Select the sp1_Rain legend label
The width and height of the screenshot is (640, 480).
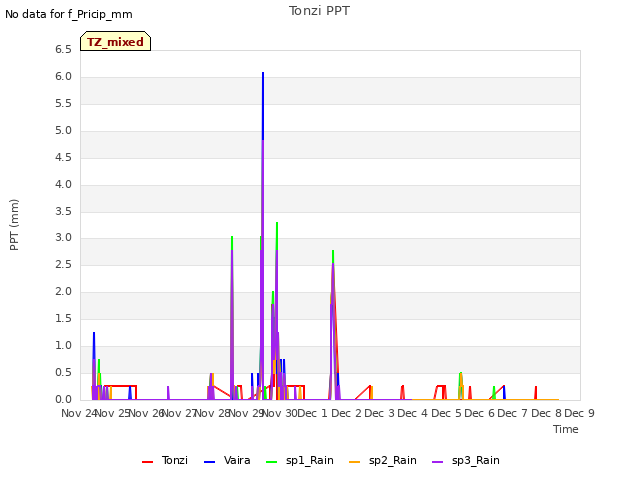pyautogui.click(x=310, y=460)
